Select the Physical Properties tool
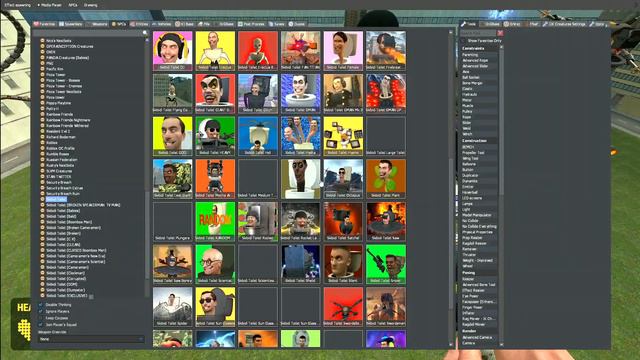 pos(479,232)
